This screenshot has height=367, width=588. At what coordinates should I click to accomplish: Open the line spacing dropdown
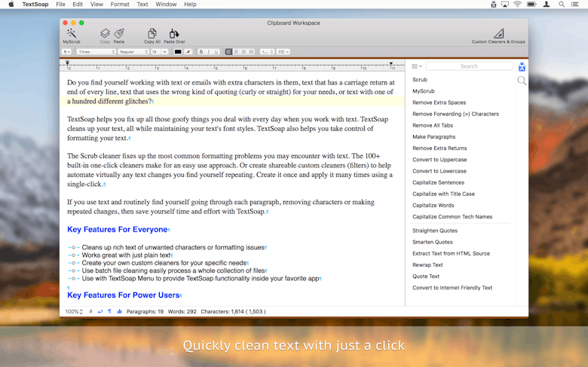pyautogui.click(x=267, y=52)
